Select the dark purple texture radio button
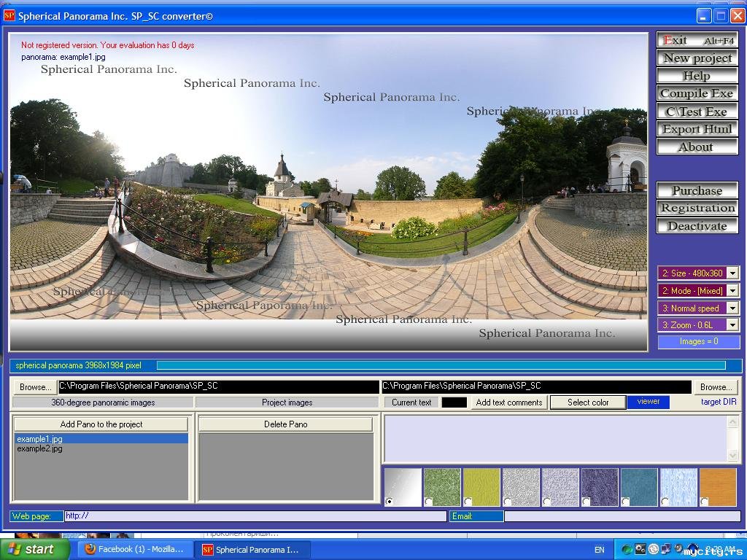 point(586,501)
